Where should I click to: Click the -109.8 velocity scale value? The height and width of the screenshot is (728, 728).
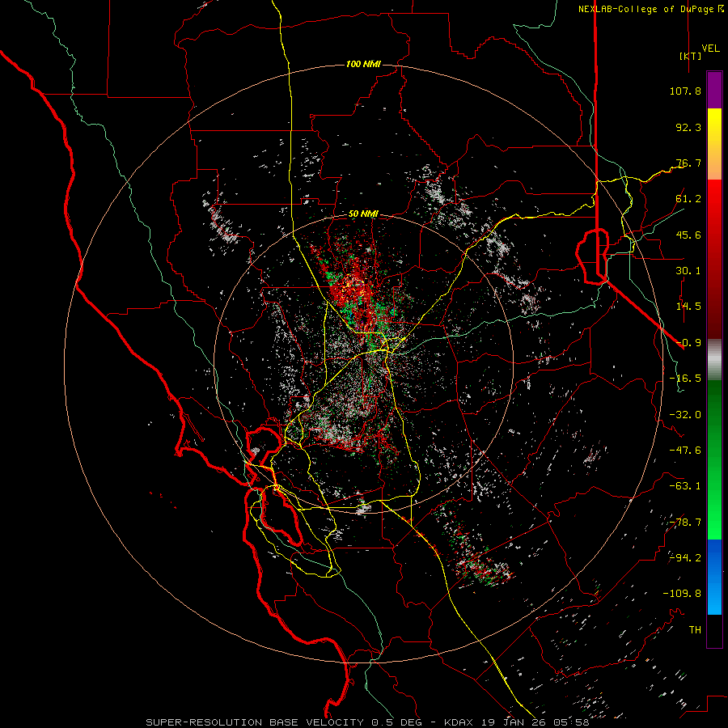point(682,594)
